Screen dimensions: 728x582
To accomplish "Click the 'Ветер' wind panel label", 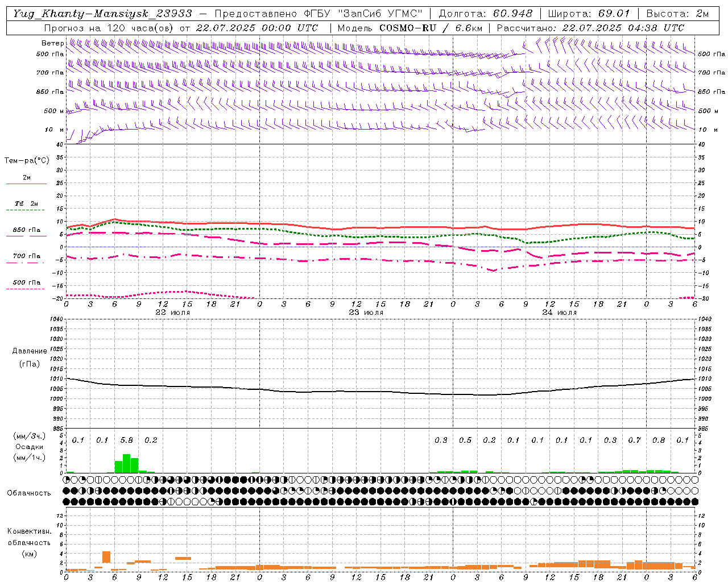I will (52, 43).
